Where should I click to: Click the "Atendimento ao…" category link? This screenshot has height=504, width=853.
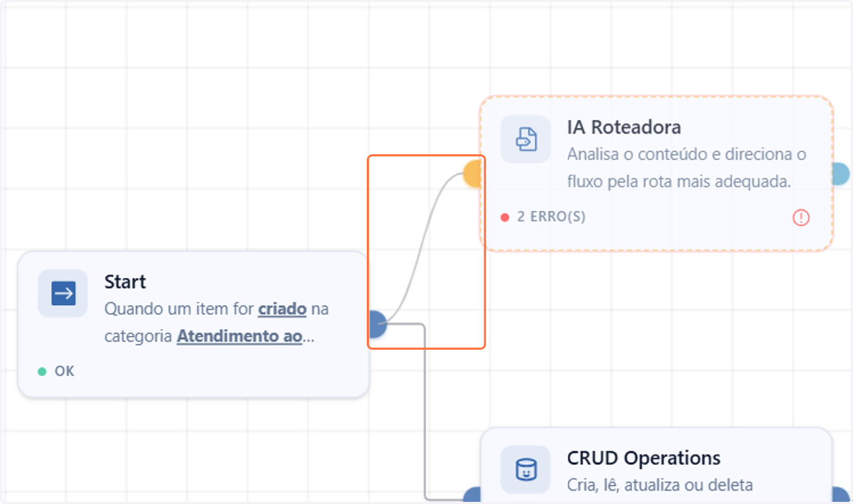[x=245, y=336]
